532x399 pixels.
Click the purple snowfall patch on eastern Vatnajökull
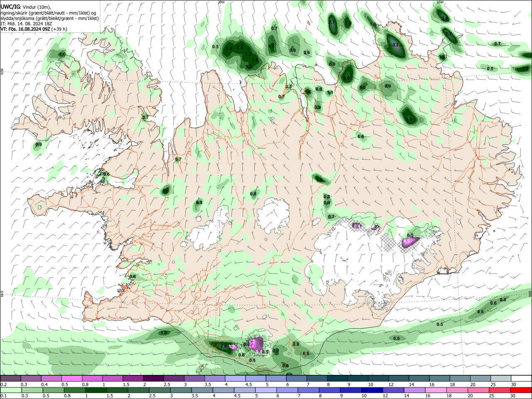click(x=410, y=241)
